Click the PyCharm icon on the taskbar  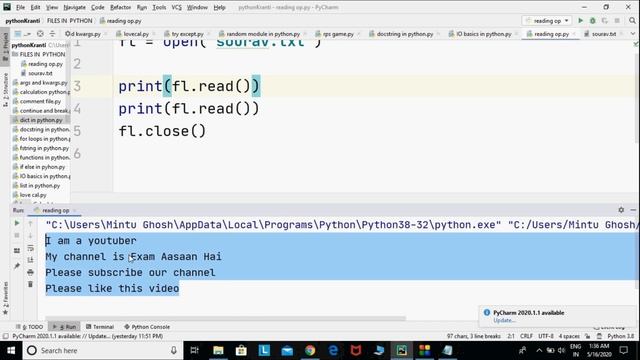(402, 351)
